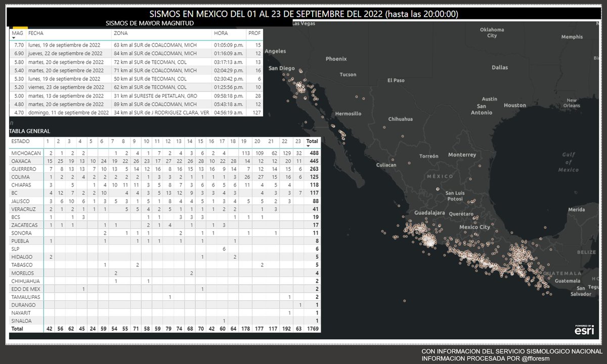Click the Michoacan total value 488
This screenshot has width=607, height=364.
[313, 153]
